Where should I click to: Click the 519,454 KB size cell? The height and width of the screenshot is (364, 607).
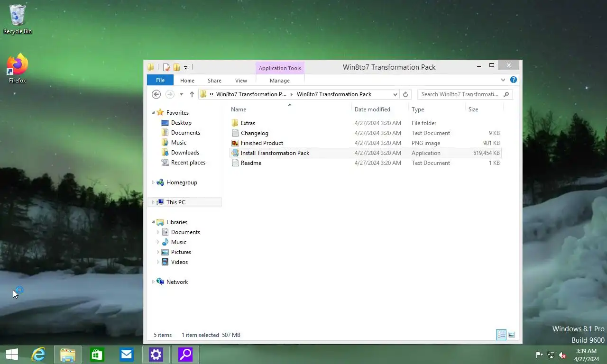tap(486, 153)
